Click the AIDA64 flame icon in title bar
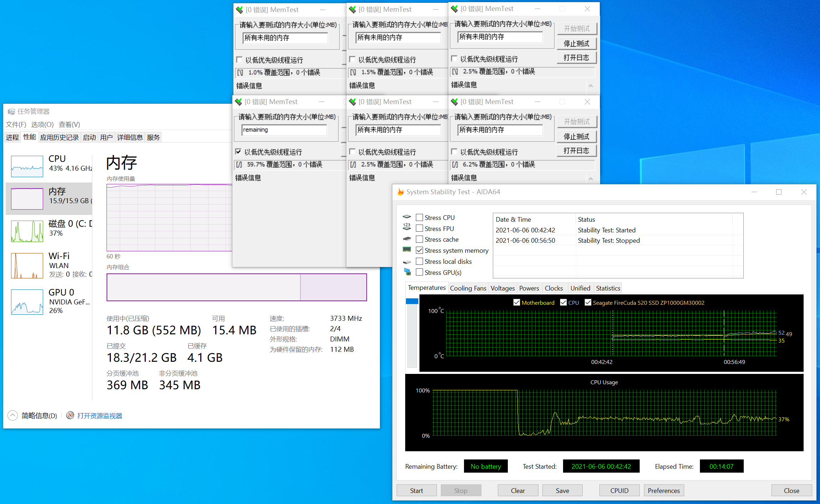Image resolution: width=820 pixels, height=504 pixels. [401, 192]
